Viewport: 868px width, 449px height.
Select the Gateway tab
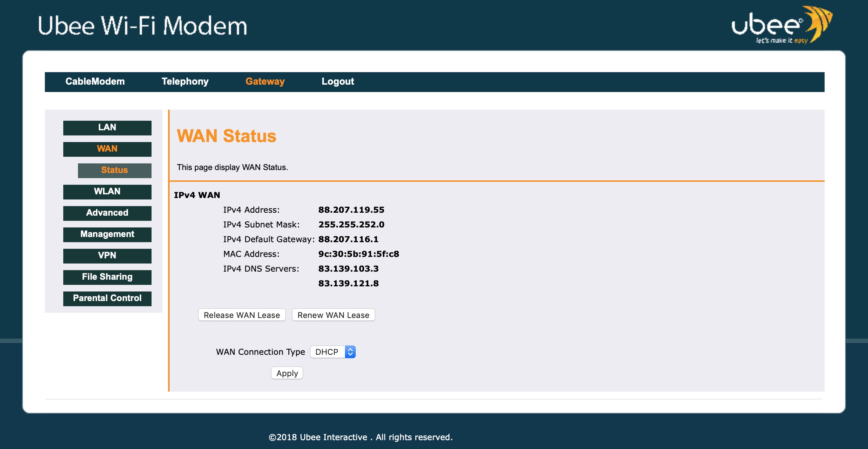click(x=265, y=81)
